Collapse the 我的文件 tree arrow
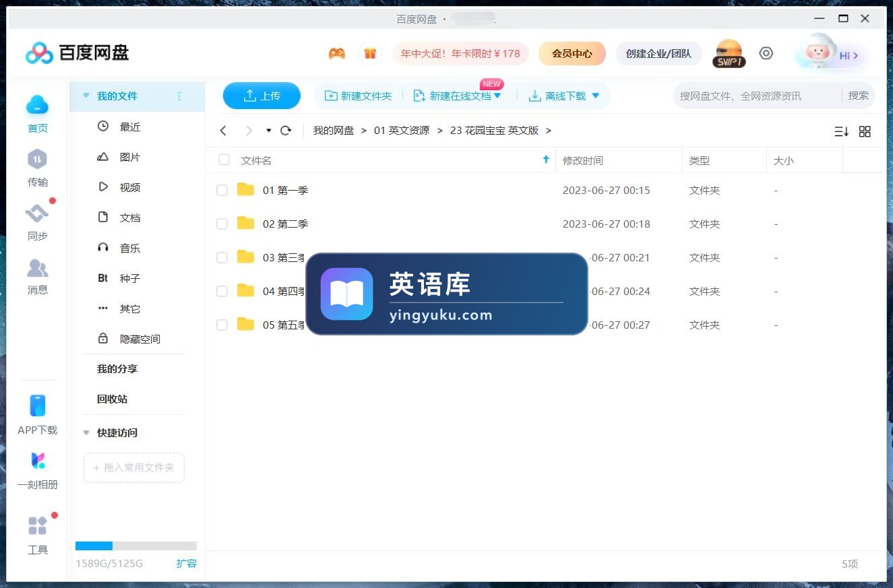The height and width of the screenshot is (588, 893). (x=86, y=96)
